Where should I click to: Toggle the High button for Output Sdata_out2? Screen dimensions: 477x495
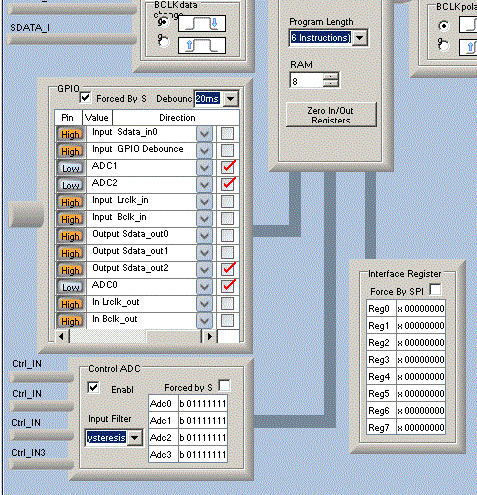(70, 270)
